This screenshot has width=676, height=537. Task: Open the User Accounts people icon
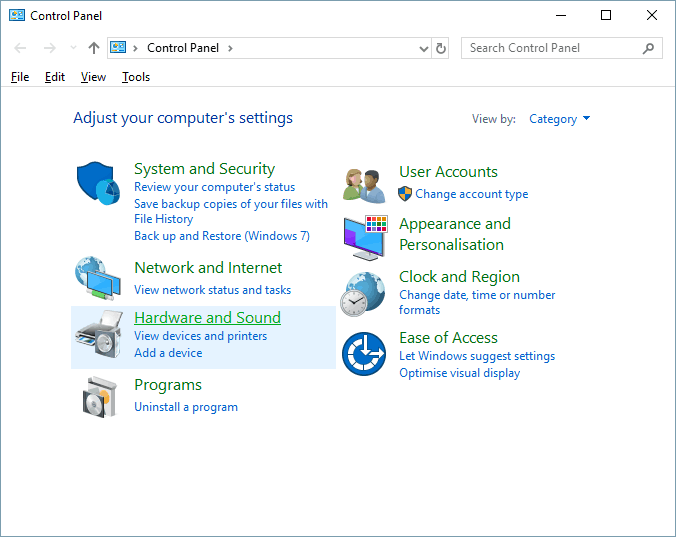[365, 186]
